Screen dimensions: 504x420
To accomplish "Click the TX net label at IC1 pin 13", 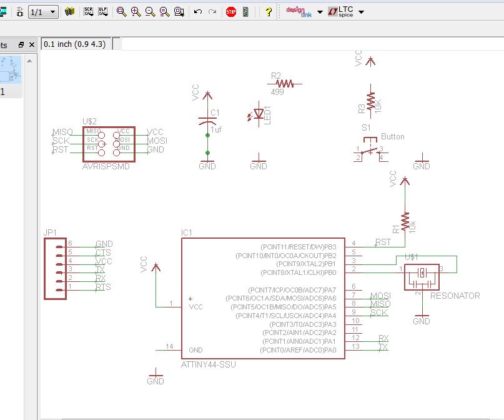I will point(383,347).
